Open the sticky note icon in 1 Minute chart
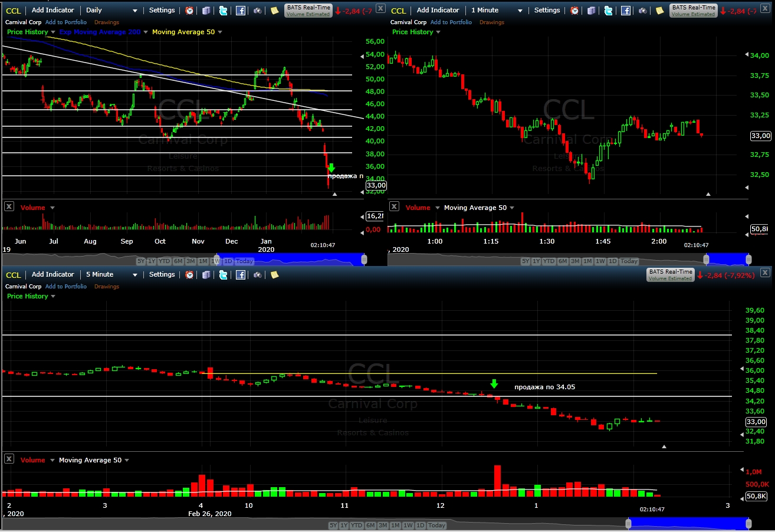Image resolution: width=775 pixels, height=532 pixels. point(659,11)
